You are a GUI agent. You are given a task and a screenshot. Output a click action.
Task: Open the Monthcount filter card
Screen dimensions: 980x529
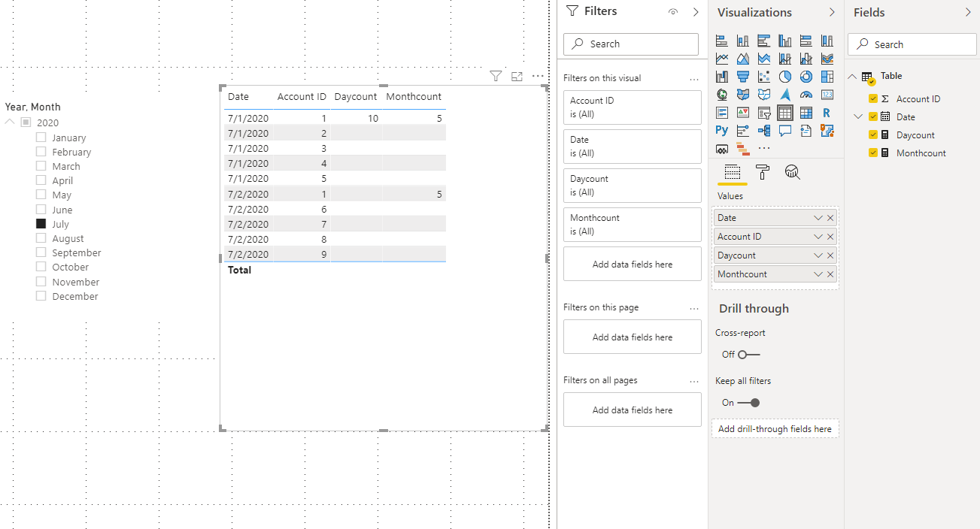pyautogui.click(x=633, y=225)
